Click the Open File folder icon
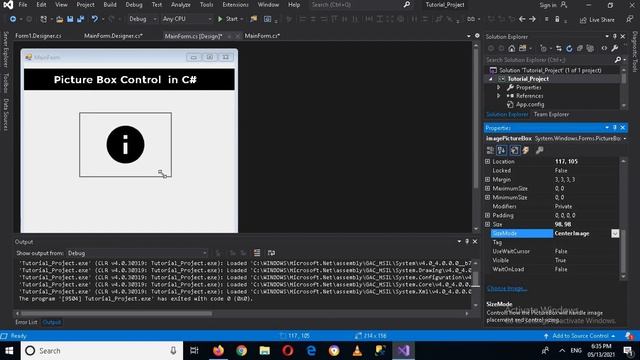The image size is (640, 360). pyautogui.click(x=60, y=19)
